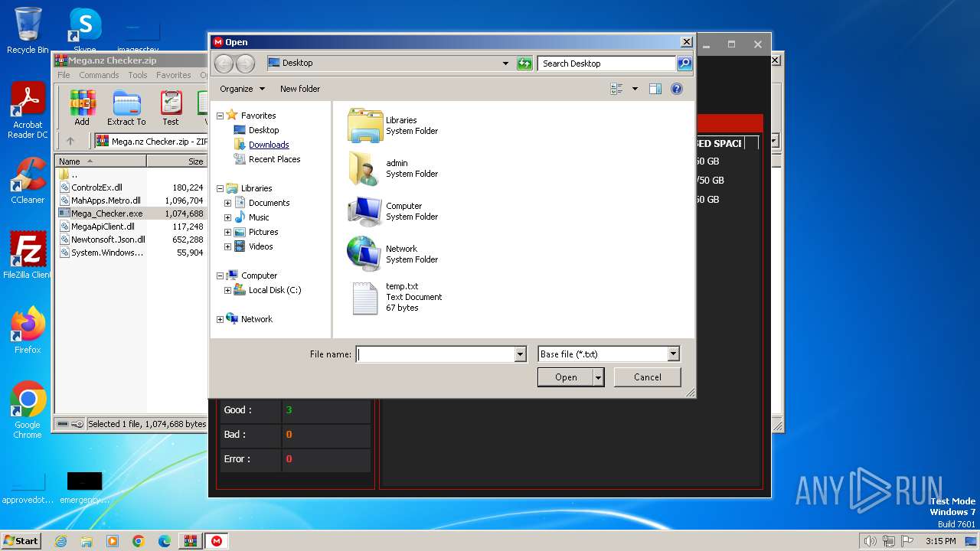The image size is (980, 551).
Task: Open Acrobat Reader DC desktop icon
Action: click(x=28, y=111)
